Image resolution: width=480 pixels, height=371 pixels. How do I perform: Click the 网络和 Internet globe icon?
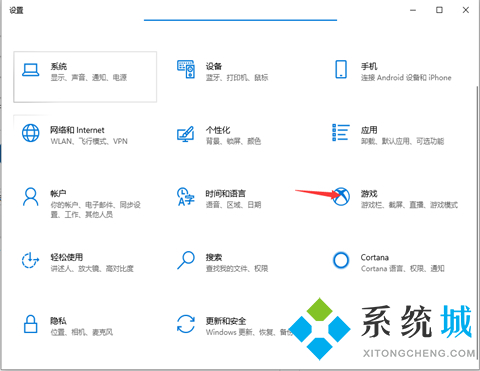point(31,133)
